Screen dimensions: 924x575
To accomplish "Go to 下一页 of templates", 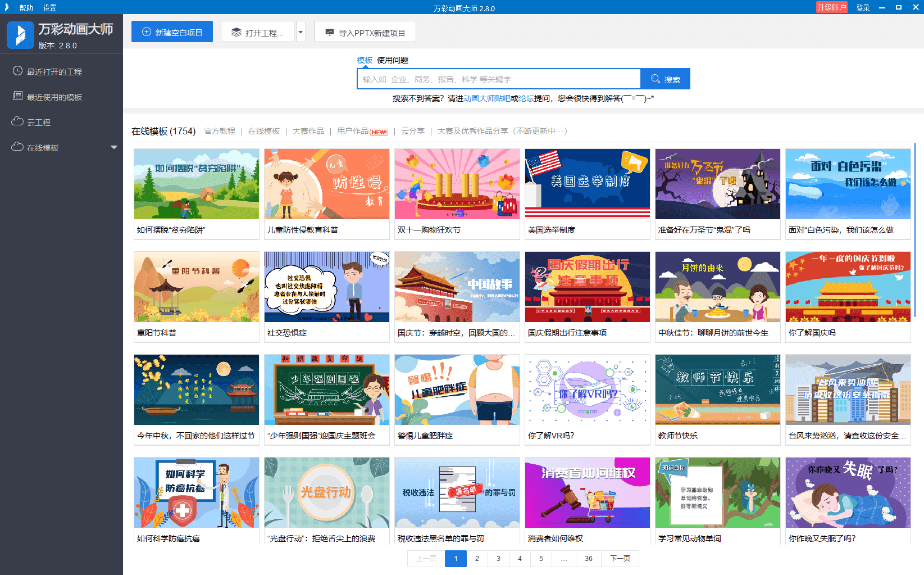I will (x=620, y=558).
